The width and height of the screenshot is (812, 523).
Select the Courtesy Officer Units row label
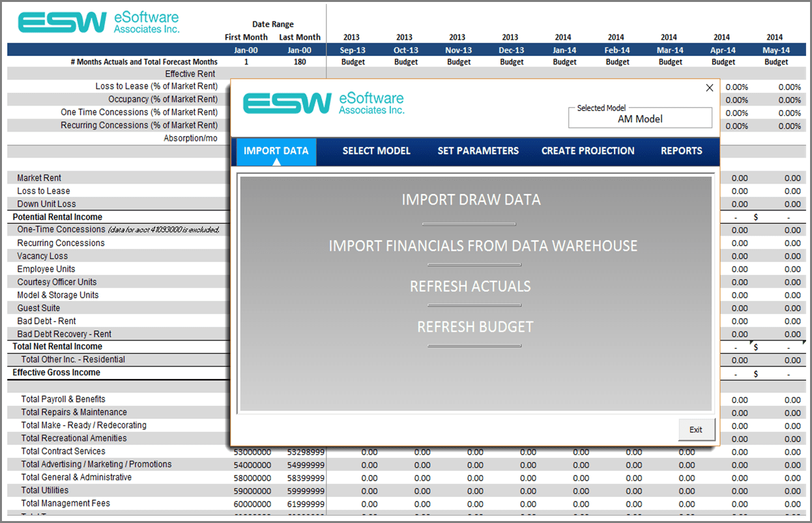[x=57, y=282]
